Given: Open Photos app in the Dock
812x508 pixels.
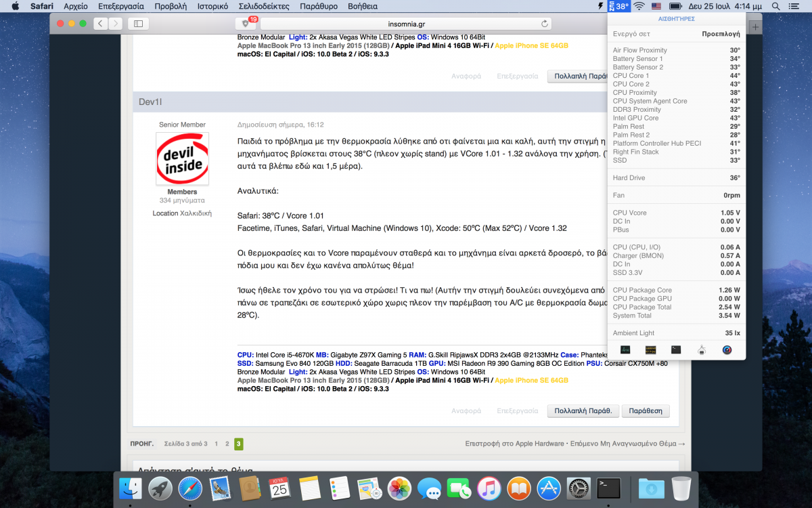Looking at the screenshot, I should tap(399, 488).
